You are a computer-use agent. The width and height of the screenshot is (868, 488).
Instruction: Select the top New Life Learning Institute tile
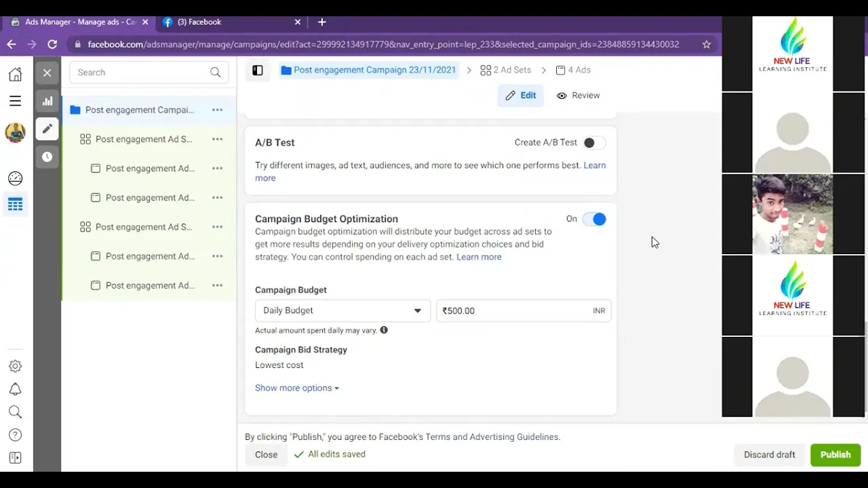click(793, 54)
